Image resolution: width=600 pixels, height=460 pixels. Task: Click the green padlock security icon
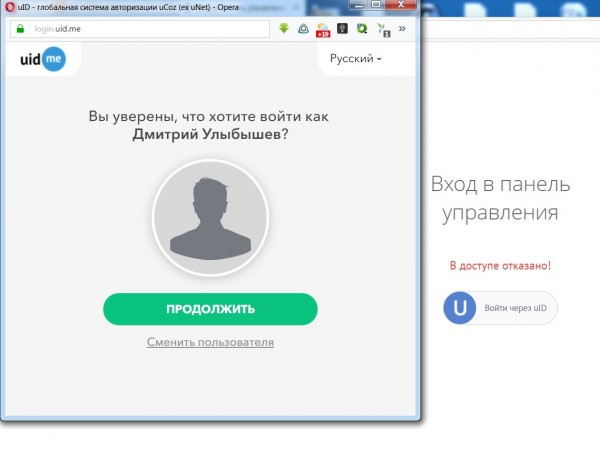coord(20,29)
